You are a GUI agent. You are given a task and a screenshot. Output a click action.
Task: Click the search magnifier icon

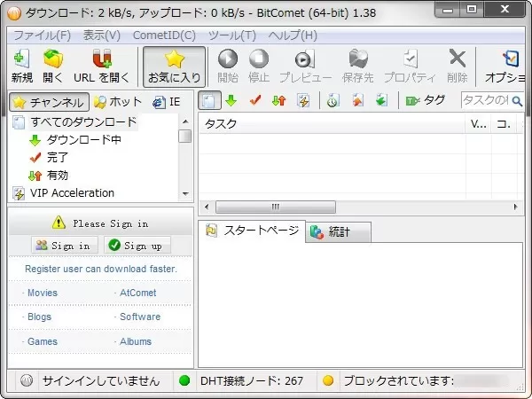pyautogui.click(x=517, y=101)
